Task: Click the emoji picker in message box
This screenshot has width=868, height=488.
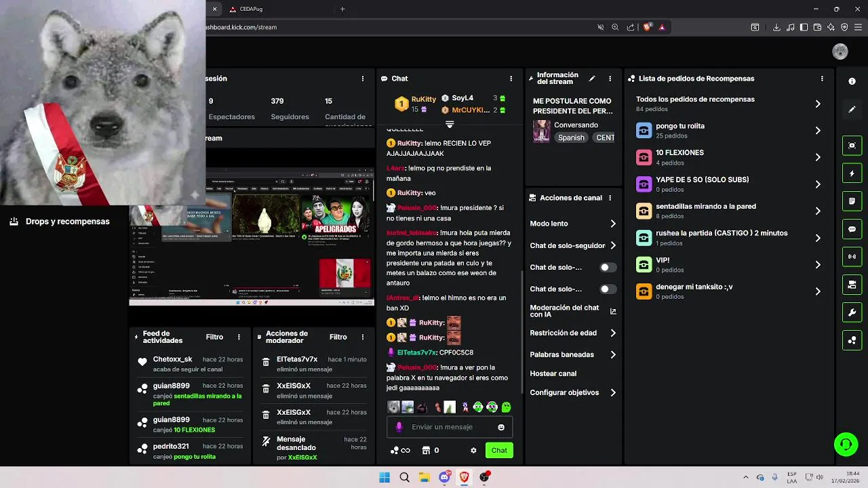Action: pyautogui.click(x=501, y=427)
